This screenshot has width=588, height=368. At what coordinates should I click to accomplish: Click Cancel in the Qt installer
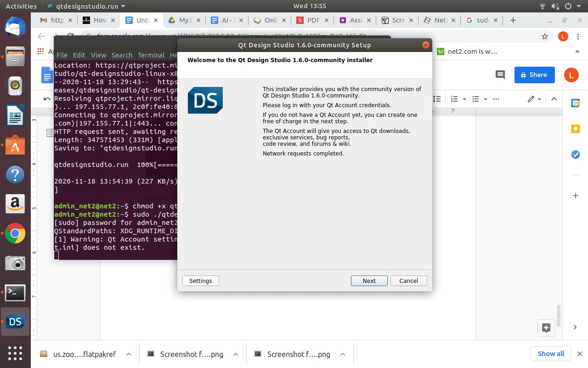coord(408,281)
